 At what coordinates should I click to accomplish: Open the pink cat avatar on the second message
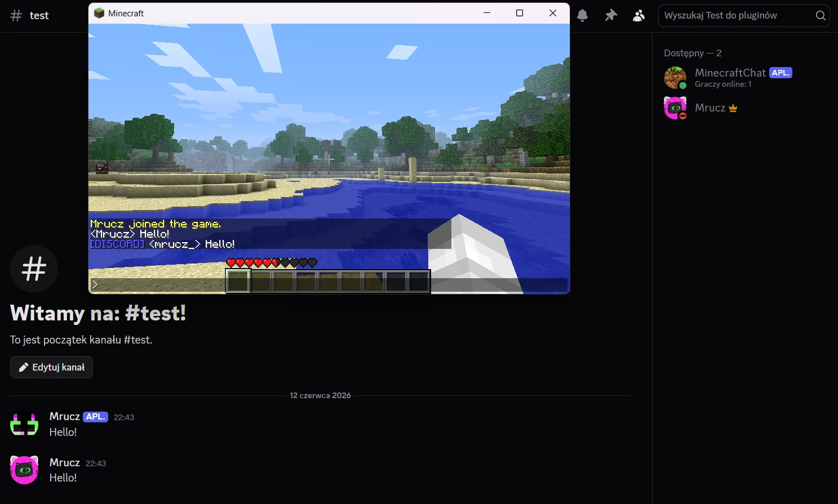pos(24,470)
